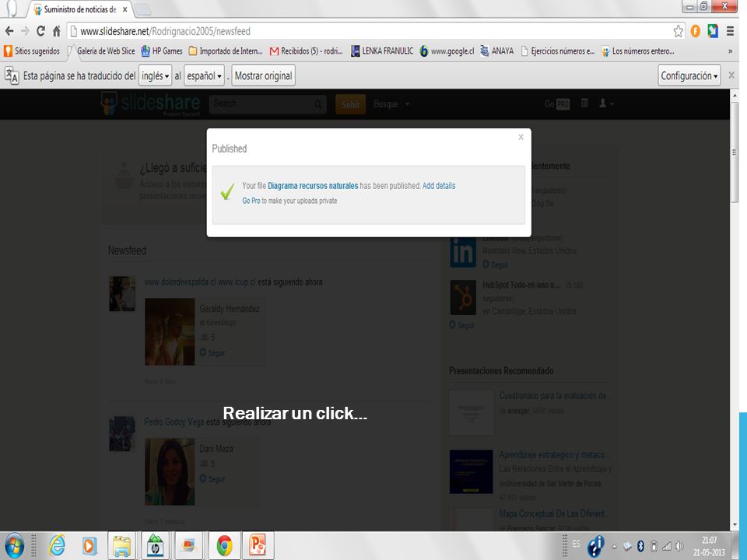The width and height of the screenshot is (747, 560).
Task: Open the Windows Start orb
Action: [14, 546]
